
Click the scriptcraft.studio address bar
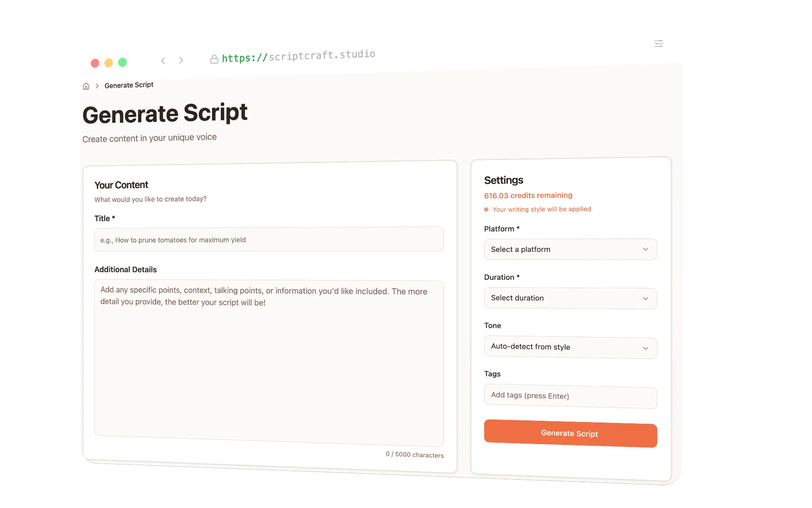pos(299,54)
